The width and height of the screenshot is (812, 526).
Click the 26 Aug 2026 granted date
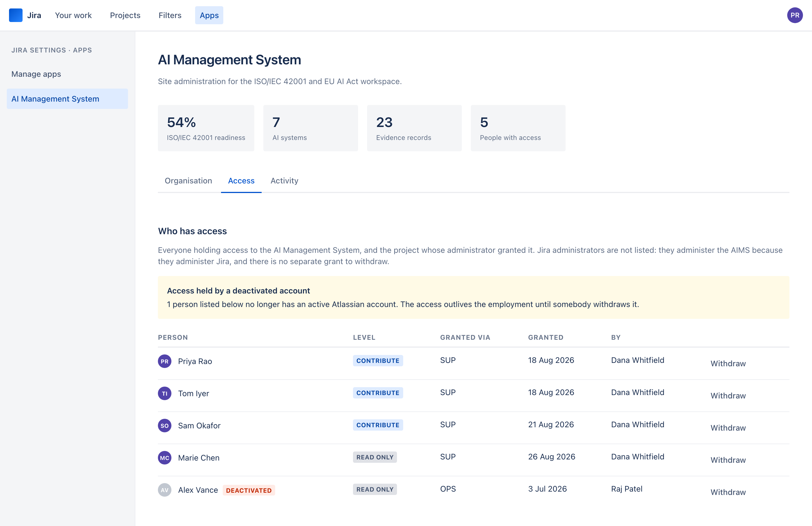tap(551, 457)
